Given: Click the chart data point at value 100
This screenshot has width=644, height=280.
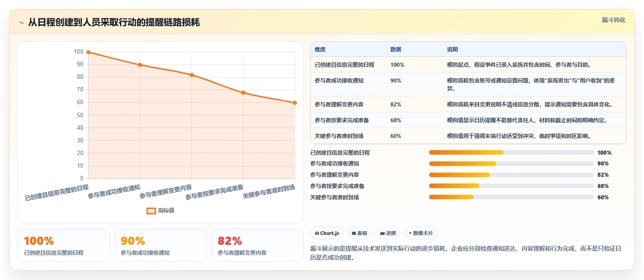Looking at the screenshot, I should (89, 52).
